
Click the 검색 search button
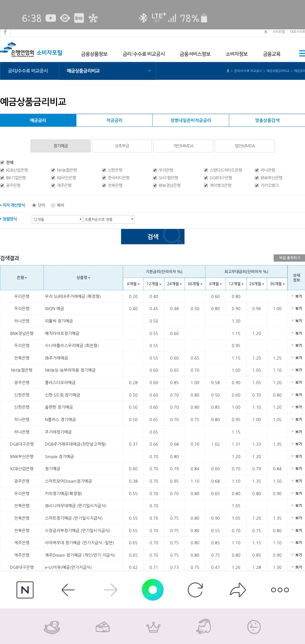pyautogui.click(x=153, y=237)
